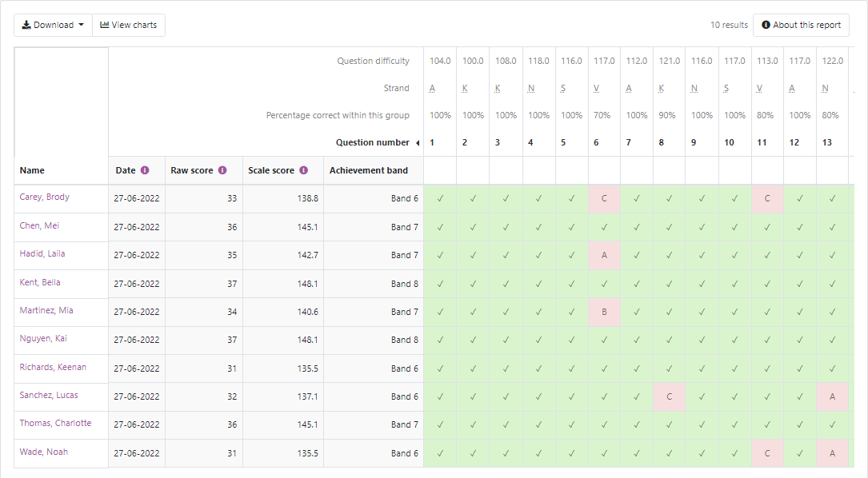Open the info tooltip icon next to Date

pyautogui.click(x=146, y=170)
